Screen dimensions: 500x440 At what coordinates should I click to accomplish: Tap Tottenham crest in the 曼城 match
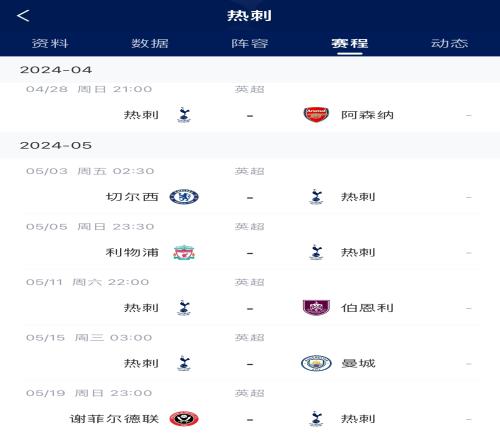[184, 363]
